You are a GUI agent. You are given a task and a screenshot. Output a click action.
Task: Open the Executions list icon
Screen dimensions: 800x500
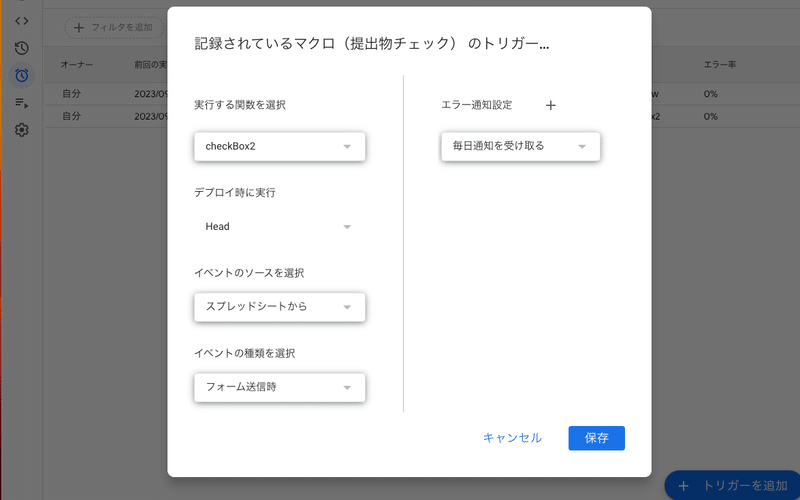point(22,102)
